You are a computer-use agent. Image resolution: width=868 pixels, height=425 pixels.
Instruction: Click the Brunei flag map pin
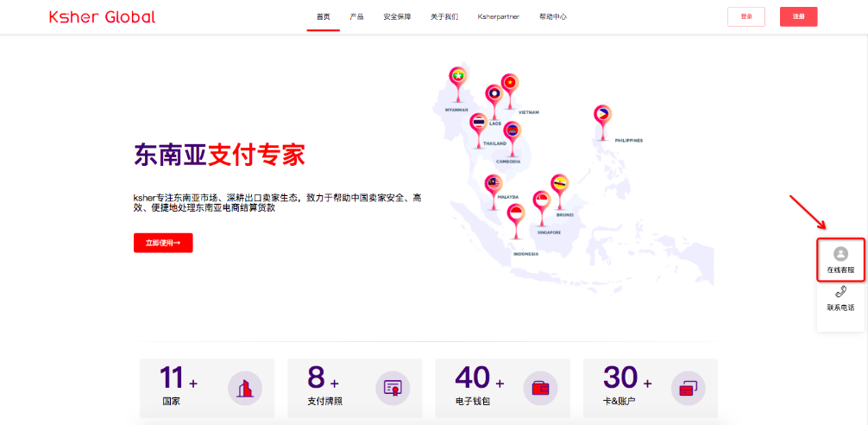[x=559, y=185]
